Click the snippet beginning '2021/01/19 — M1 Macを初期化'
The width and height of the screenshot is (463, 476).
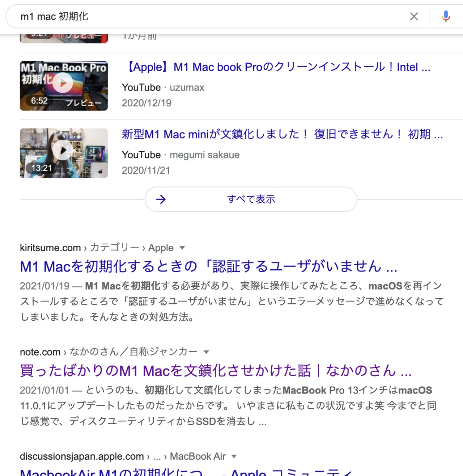click(x=231, y=302)
